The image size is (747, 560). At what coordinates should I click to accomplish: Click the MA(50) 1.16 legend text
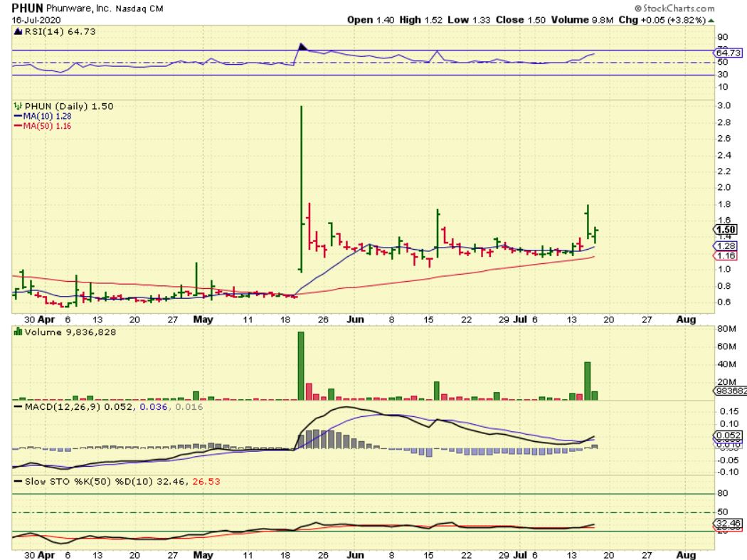pos(47,126)
